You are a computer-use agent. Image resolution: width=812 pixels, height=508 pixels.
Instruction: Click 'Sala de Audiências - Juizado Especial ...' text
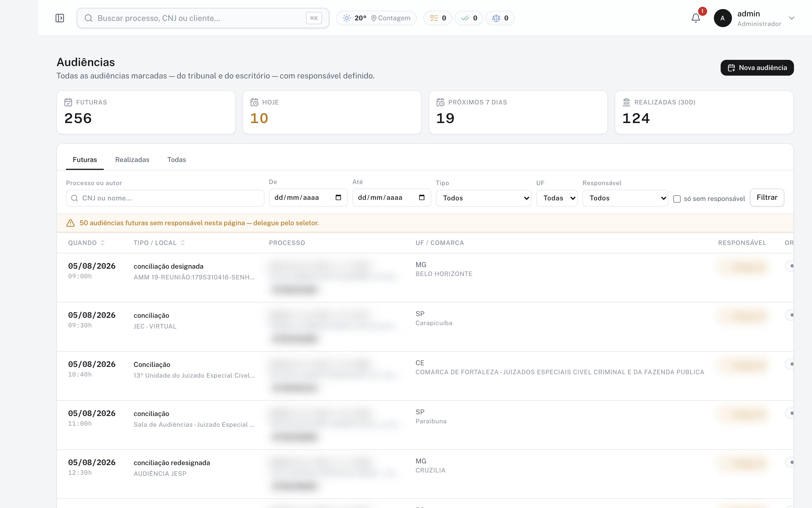194,424
